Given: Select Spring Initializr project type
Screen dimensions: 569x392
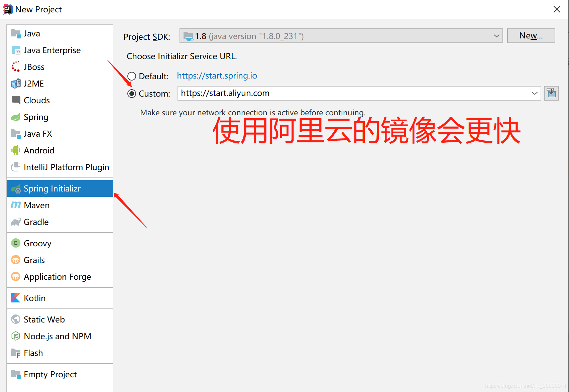Looking at the screenshot, I should coord(60,188).
